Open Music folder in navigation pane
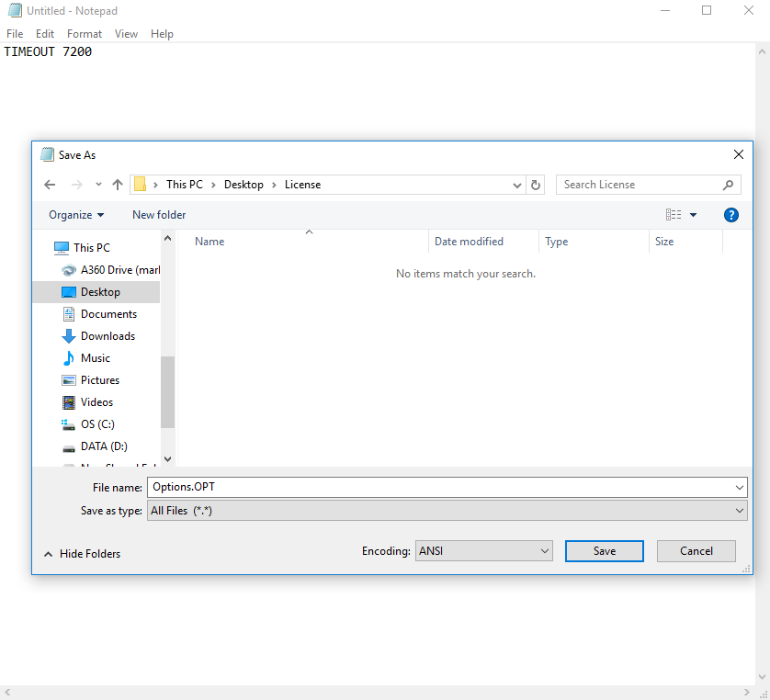 click(x=96, y=358)
